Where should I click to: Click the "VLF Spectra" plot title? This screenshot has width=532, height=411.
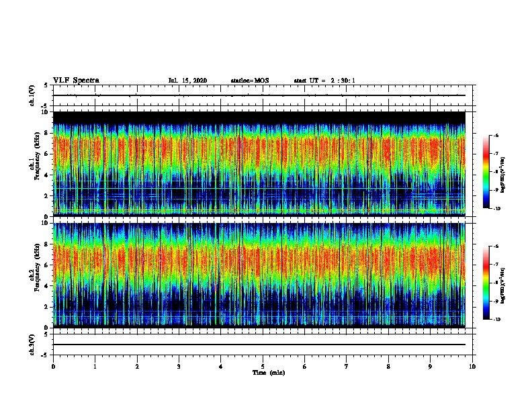click(x=76, y=81)
